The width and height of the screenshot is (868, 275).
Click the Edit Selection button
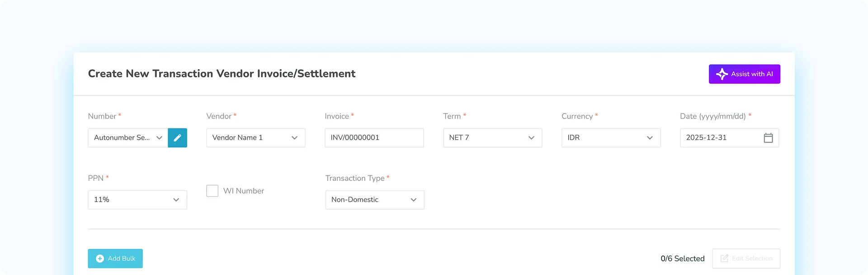(746, 258)
